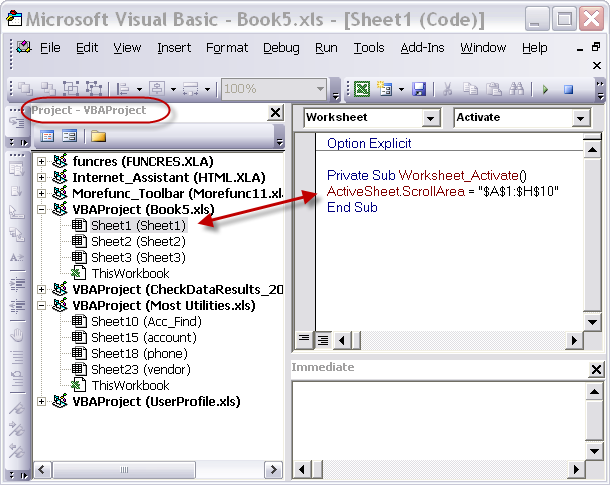This screenshot has height=485, width=610.
Task: Click the Run Sub green play icon
Action: pos(545,89)
